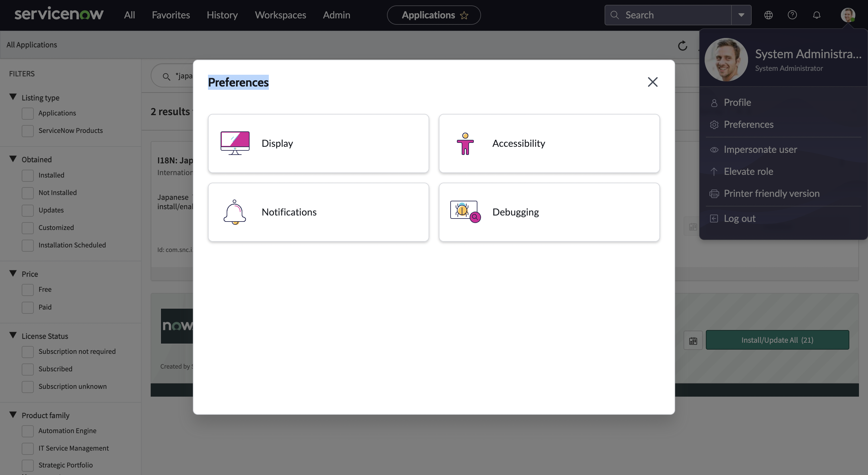The width and height of the screenshot is (868, 475).
Task: Open Debugging preferences bug icon
Action: click(465, 212)
